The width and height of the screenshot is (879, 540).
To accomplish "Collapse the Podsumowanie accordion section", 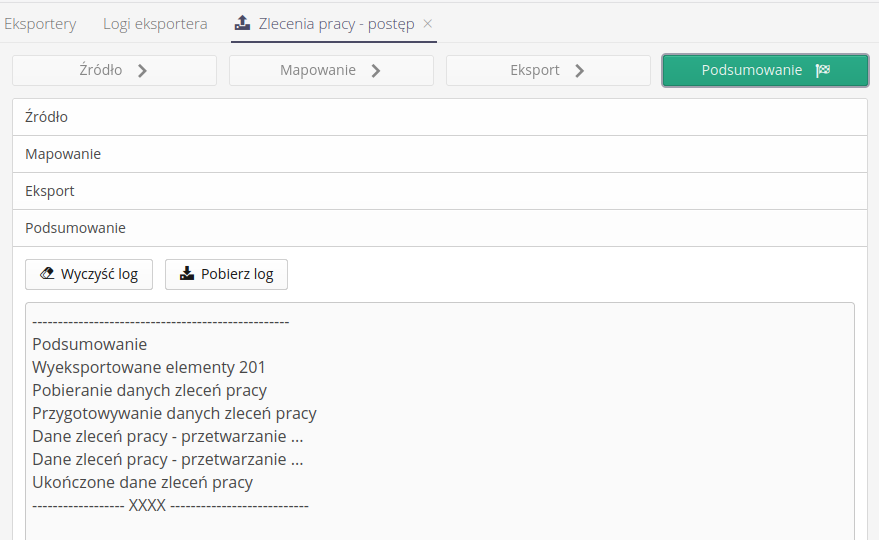I will tap(439, 228).
